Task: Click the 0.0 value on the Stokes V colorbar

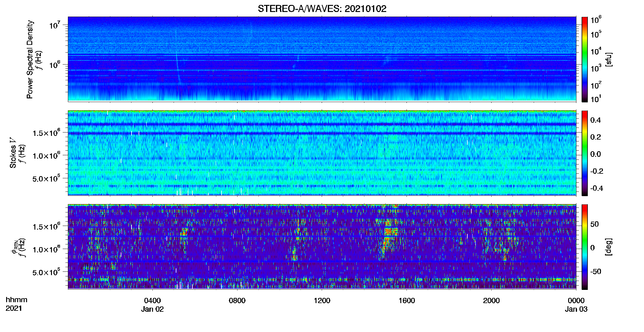Action: [x=595, y=154]
